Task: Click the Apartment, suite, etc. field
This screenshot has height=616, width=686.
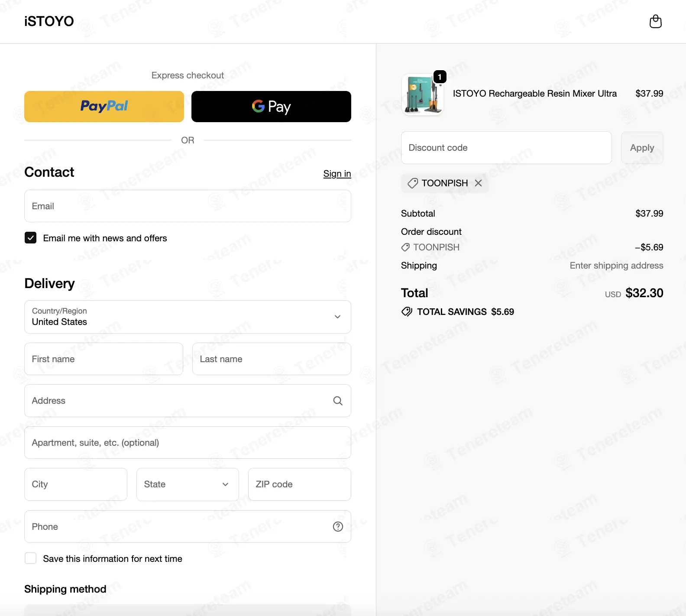Action: 188,443
